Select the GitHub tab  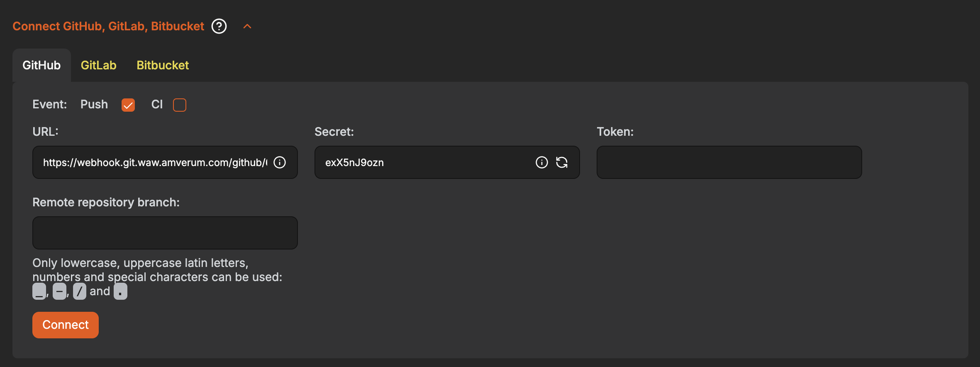[x=41, y=65]
